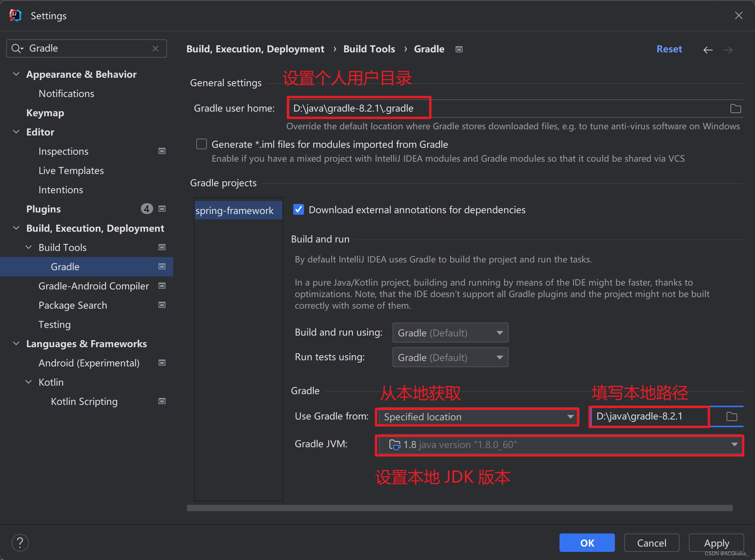Open Plugins settings page

43,209
